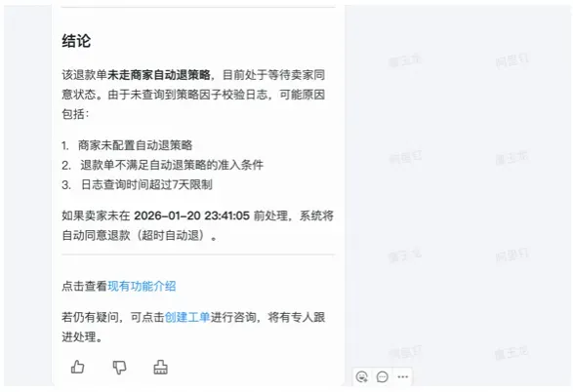This screenshot has width=573, height=392.
Task: Click the bold text 未走商家自动退策略
Action: [159, 75]
